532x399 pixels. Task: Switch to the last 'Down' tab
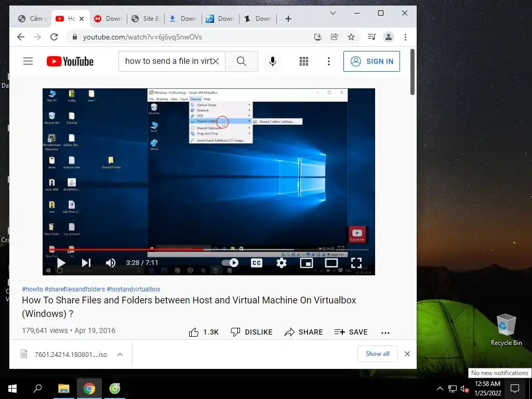coord(258,19)
